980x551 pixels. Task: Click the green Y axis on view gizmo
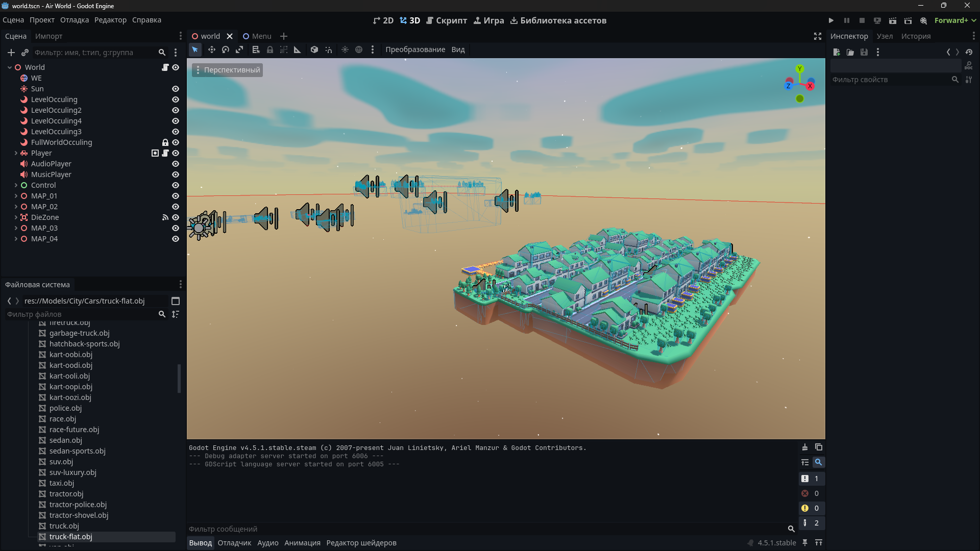[x=800, y=69]
